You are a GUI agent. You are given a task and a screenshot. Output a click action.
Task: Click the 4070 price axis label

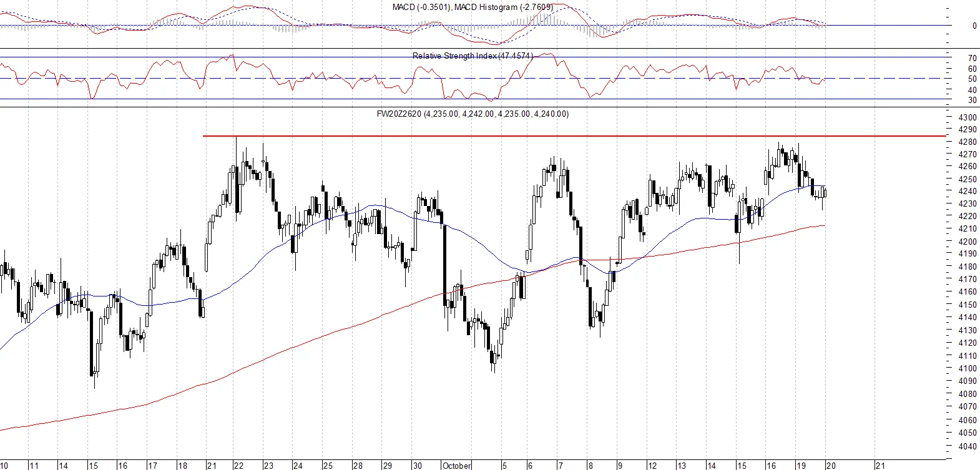click(x=968, y=406)
